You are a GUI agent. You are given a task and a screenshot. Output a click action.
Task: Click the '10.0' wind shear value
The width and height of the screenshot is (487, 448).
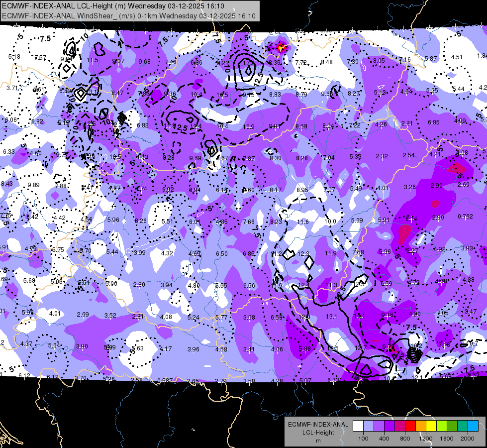pyautogui.click(x=330, y=222)
